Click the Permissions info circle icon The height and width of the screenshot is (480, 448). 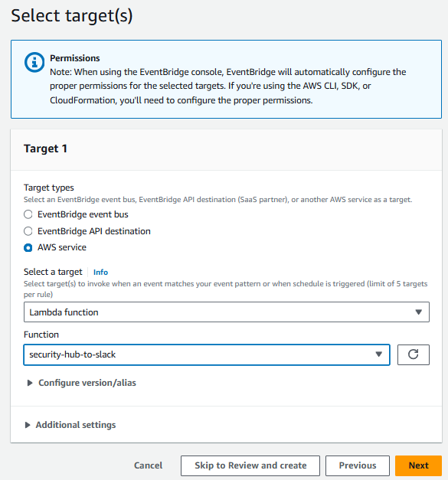click(34, 62)
